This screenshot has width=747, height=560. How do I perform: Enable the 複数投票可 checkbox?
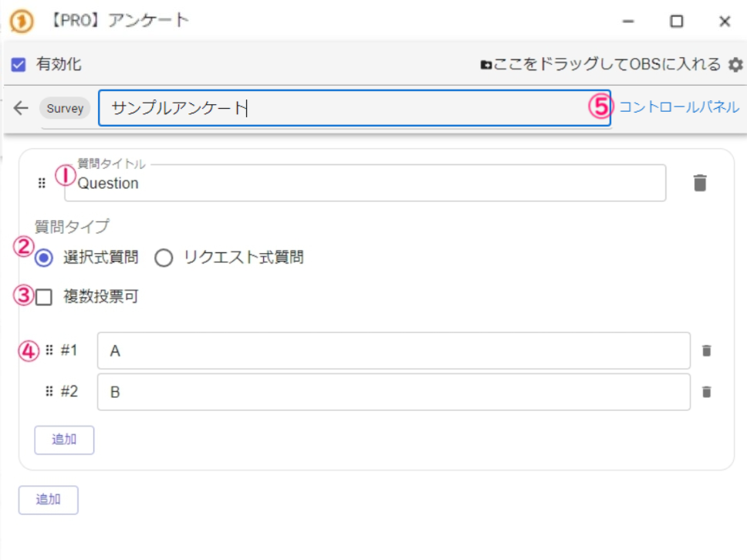(44, 297)
